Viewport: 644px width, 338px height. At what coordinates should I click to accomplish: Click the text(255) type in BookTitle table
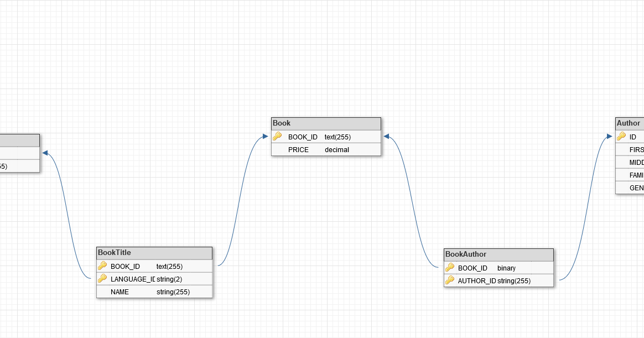169,267
